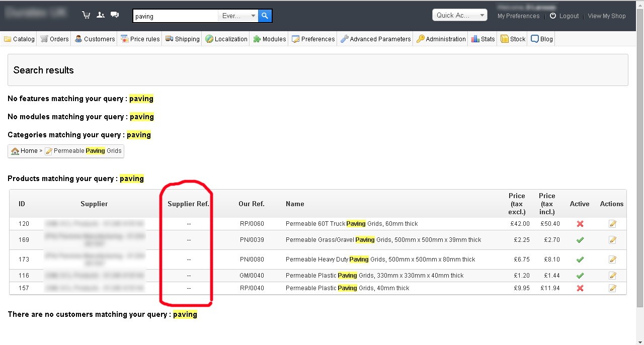The width and height of the screenshot is (644, 345).
Task: Click the Logout power icon
Action: click(553, 16)
